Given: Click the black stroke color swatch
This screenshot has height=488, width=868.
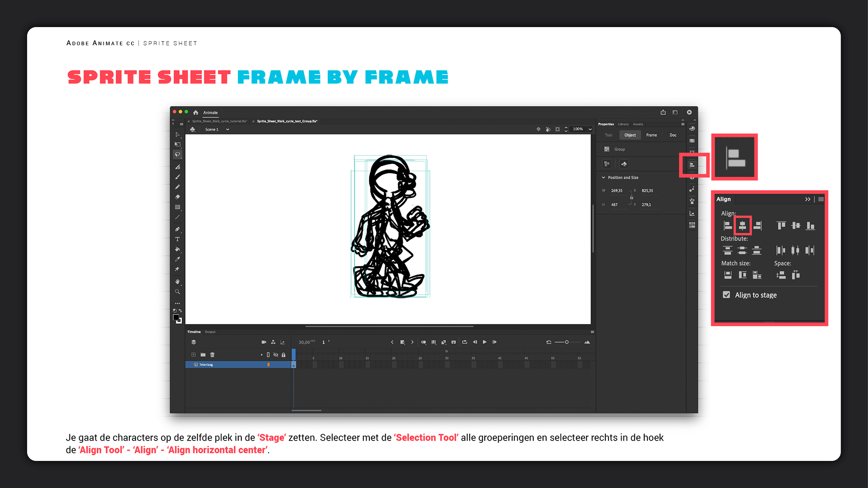Looking at the screenshot, I should click(176, 317).
